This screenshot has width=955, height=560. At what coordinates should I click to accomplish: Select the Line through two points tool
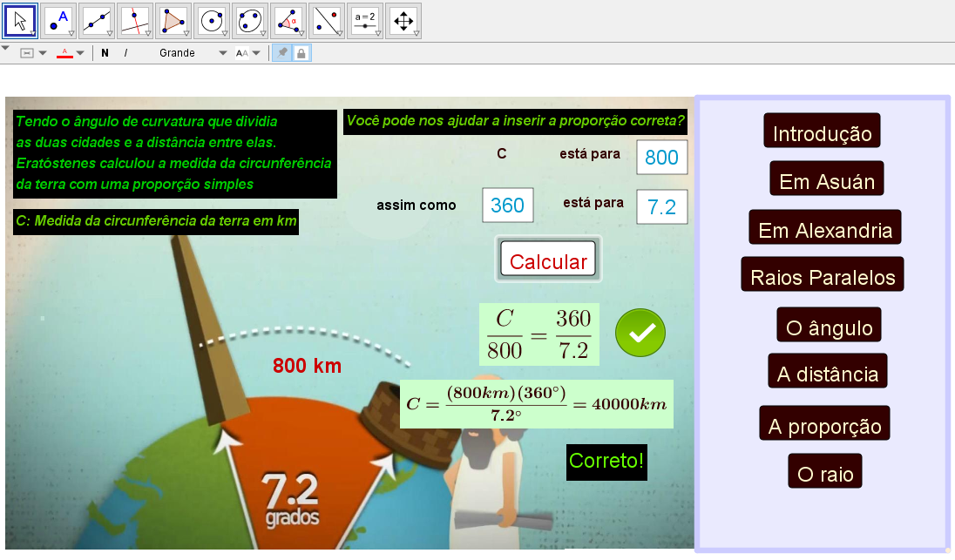(97, 21)
